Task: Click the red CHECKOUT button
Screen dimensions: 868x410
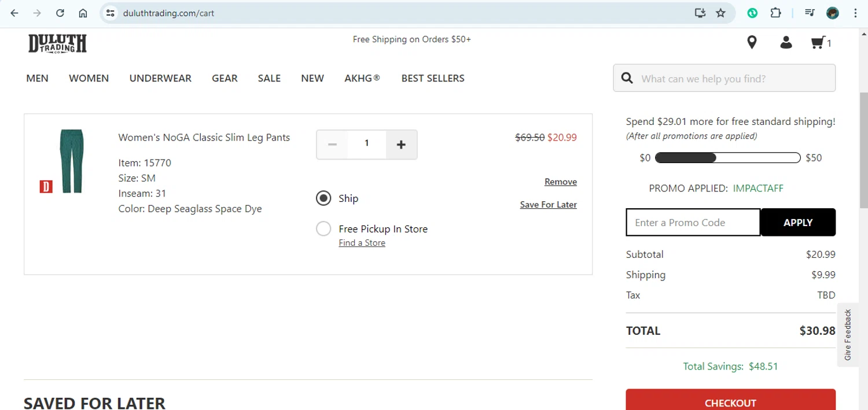Action: (730, 400)
